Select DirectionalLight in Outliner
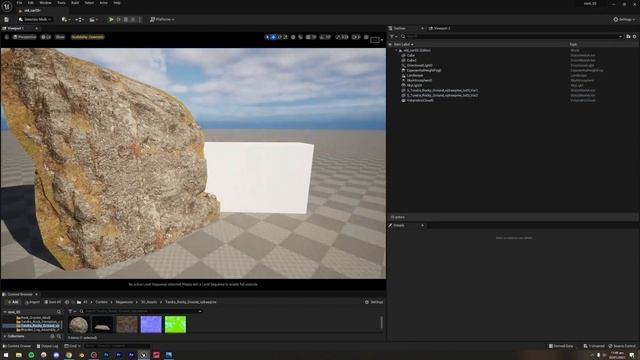 (419, 65)
